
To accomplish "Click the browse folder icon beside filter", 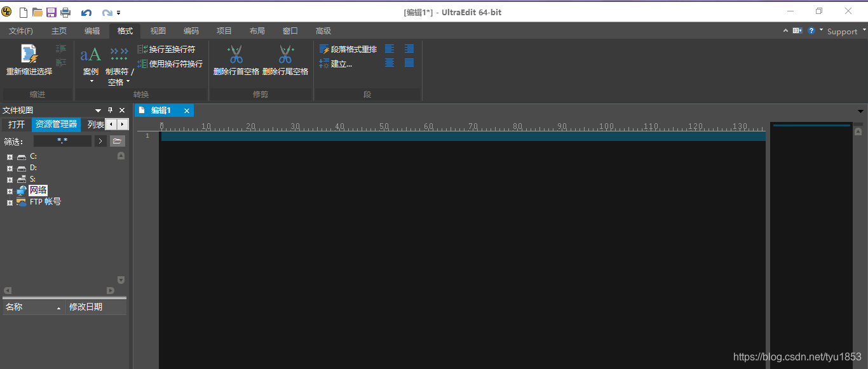I will (118, 141).
